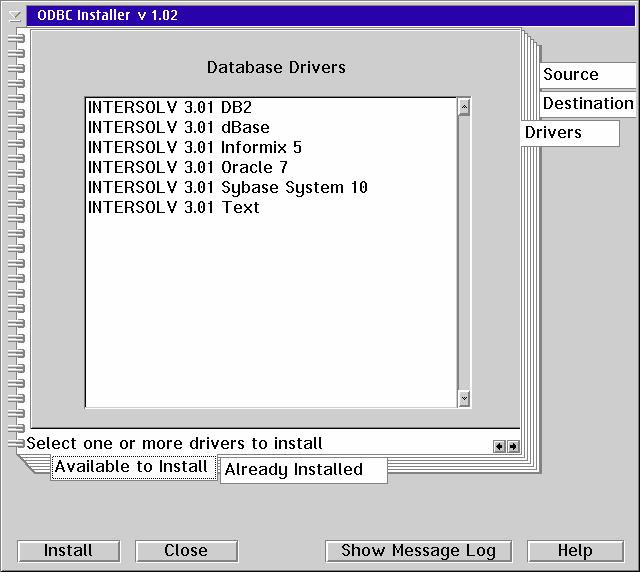Click the driver list vertical scrollbar track

pos(464,253)
